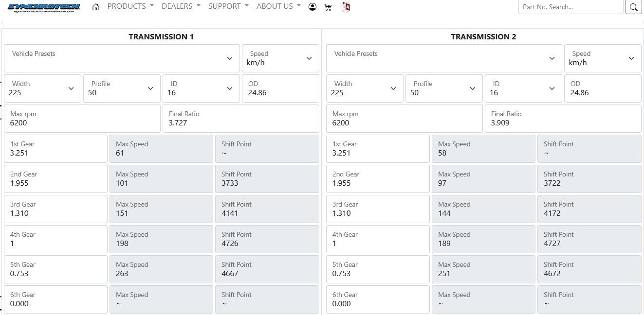644x315 pixels.
Task: Click the Synchrotech logo
Action: (44, 7)
